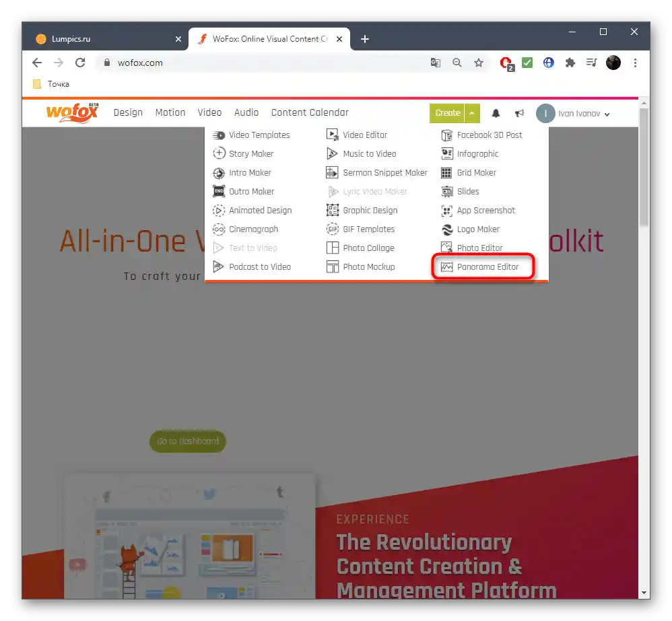Open the Content Calendar menu
Viewport: 672px width, 621px height.
[310, 112]
